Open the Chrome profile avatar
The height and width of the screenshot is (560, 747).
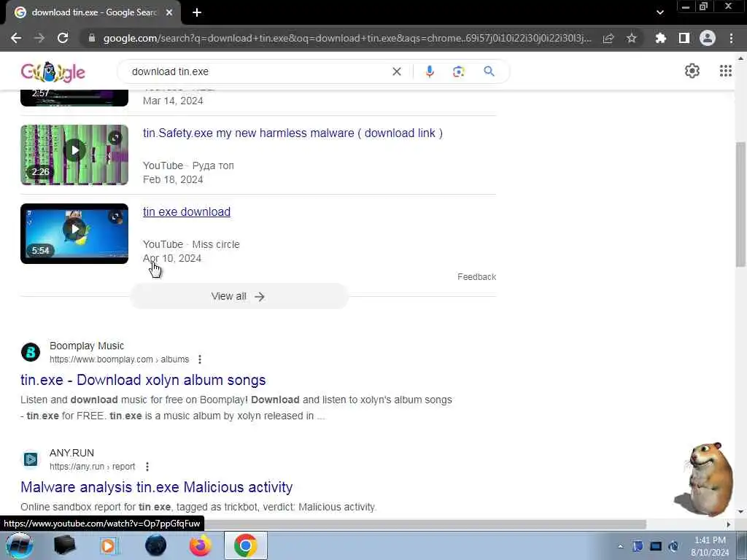click(708, 38)
